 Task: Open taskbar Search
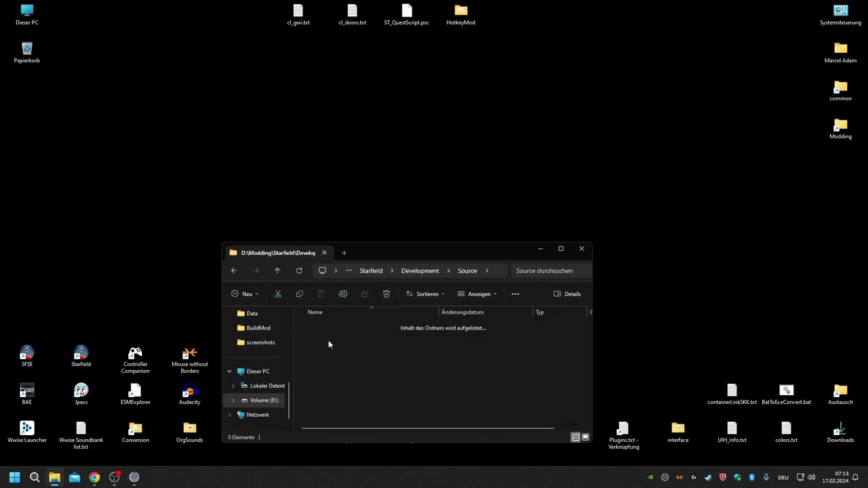tap(35, 477)
